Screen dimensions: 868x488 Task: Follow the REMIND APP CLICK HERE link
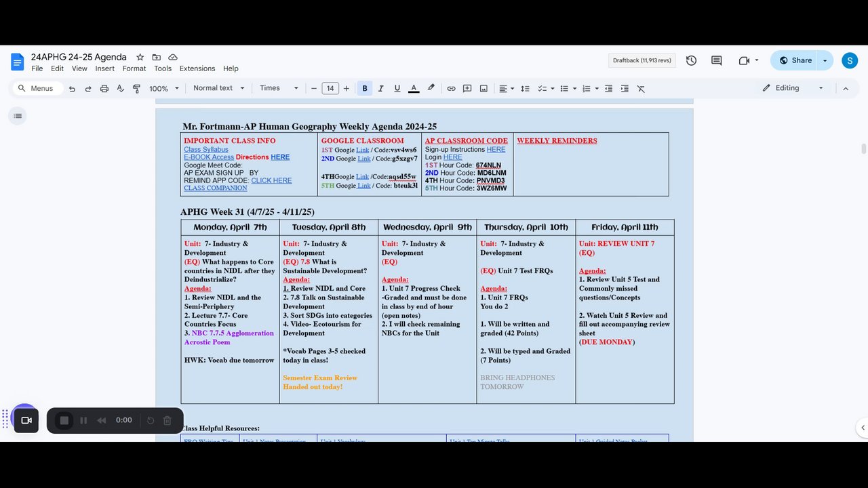[x=271, y=180]
